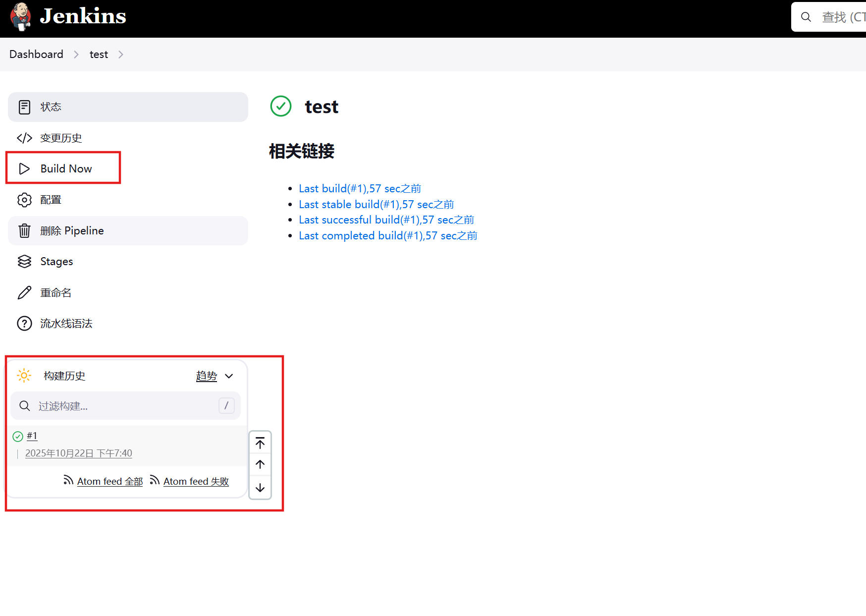Click the 重命名 pencil icon
The height and width of the screenshot is (616, 866).
(24, 292)
